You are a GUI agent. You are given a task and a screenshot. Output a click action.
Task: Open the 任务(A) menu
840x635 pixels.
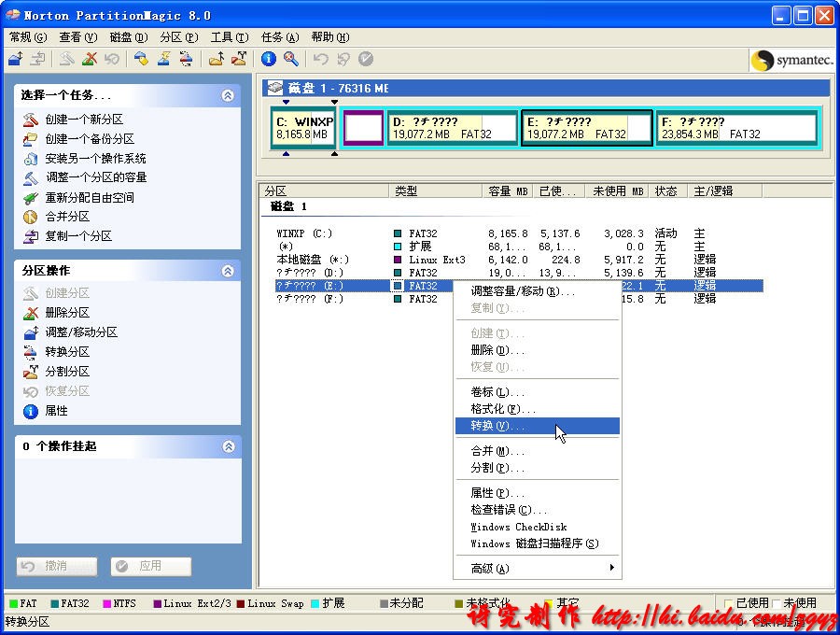tap(280, 37)
